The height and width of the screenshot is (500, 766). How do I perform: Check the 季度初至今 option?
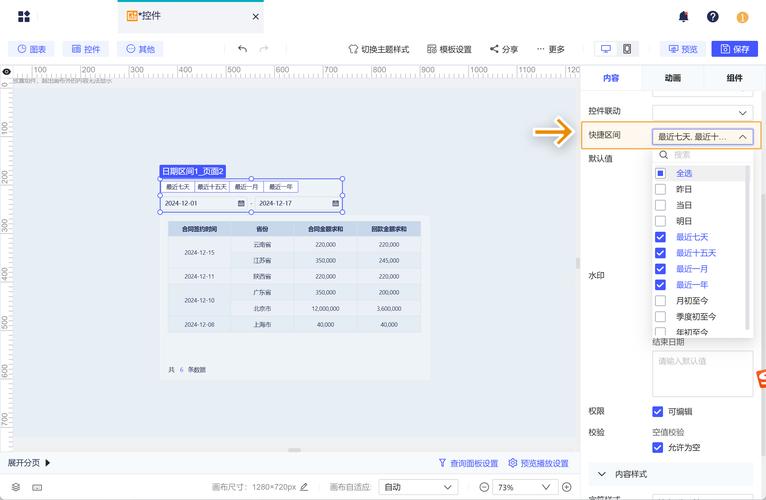click(x=660, y=317)
